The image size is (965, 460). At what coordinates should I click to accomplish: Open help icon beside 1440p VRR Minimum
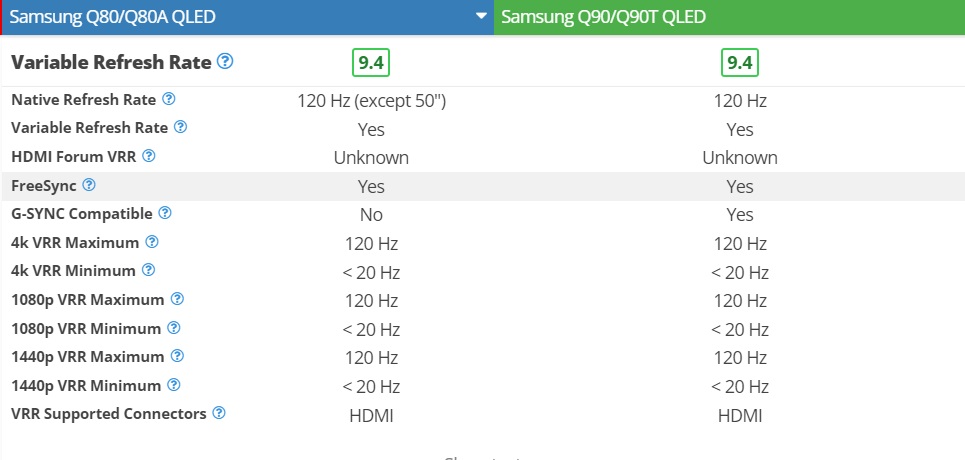174,385
